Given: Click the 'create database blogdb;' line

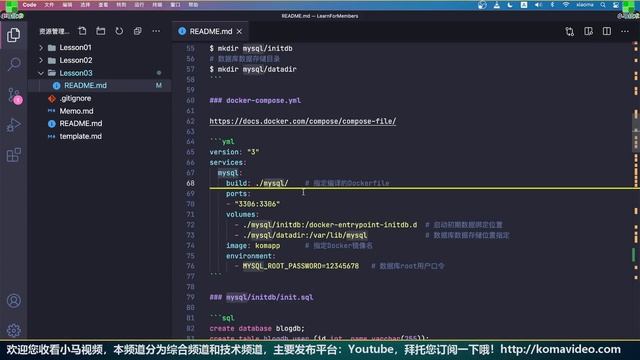Looking at the screenshot, I should coord(257,329).
